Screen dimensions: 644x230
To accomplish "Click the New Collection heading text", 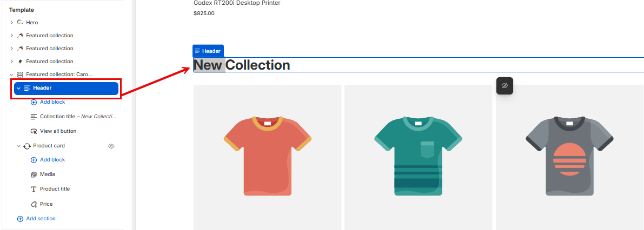I will pyautogui.click(x=242, y=65).
